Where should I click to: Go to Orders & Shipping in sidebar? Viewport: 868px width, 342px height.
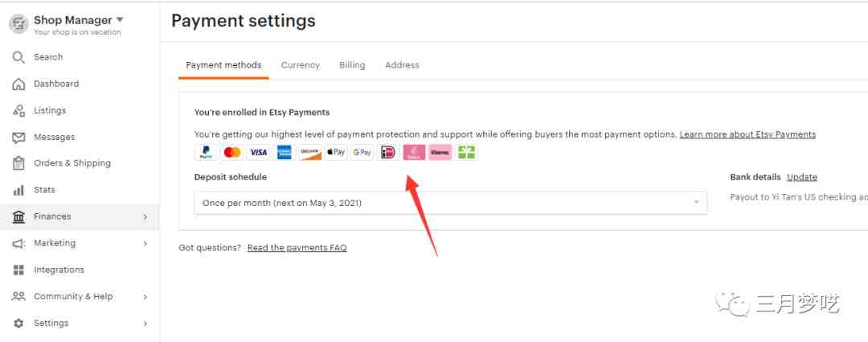72,163
